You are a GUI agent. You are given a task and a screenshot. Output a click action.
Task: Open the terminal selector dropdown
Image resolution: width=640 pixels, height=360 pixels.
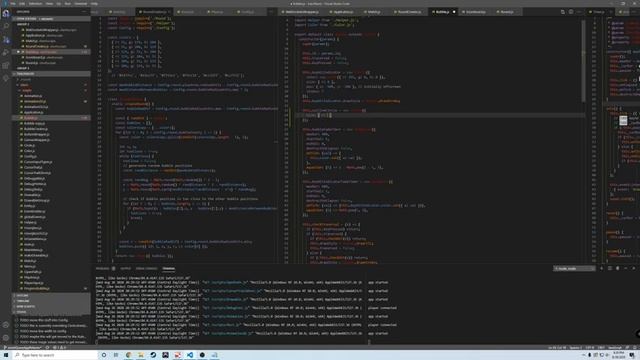(x=574, y=269)
